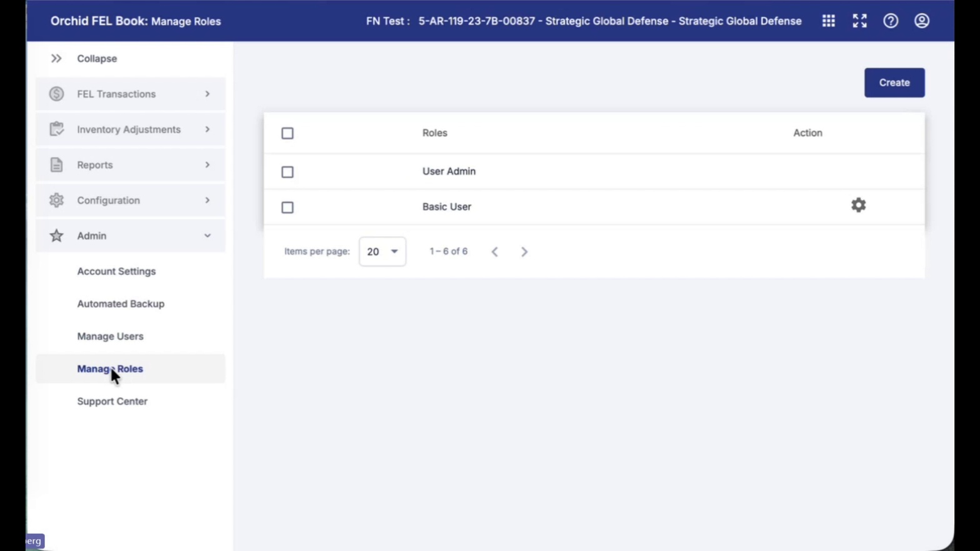Screen dimensions: 980x551
Task: Click the FN Test license text in header
Action: (584, 21)
